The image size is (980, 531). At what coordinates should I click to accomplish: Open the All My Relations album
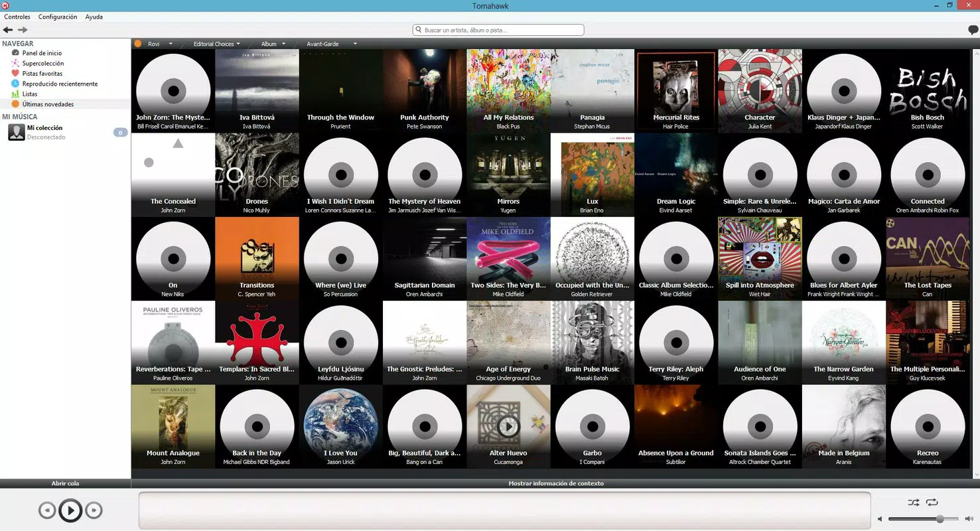pos(508,91)
